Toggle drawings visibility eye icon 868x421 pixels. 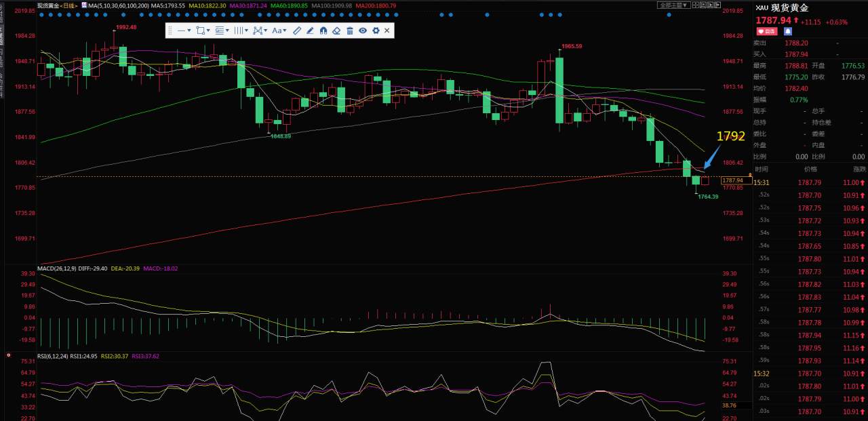[x=363, y=31]
